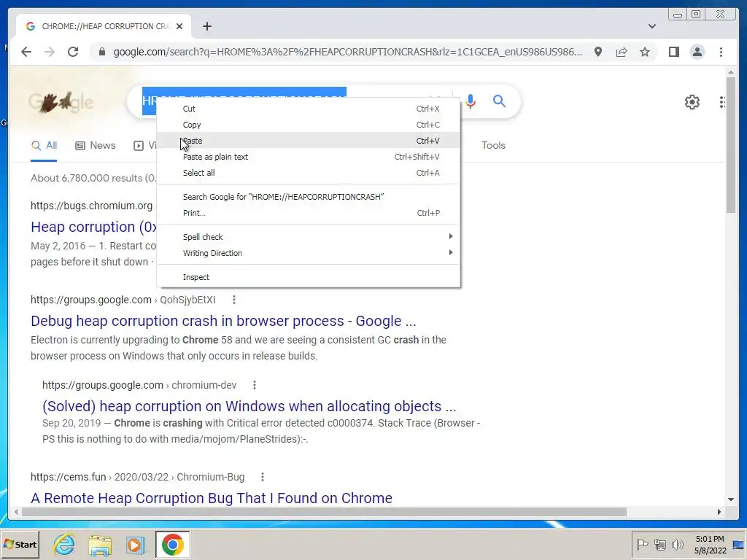The width and height of the screenshot is (747, 560).
Task: Open options for cems.fun result
Action: [263, 477]
